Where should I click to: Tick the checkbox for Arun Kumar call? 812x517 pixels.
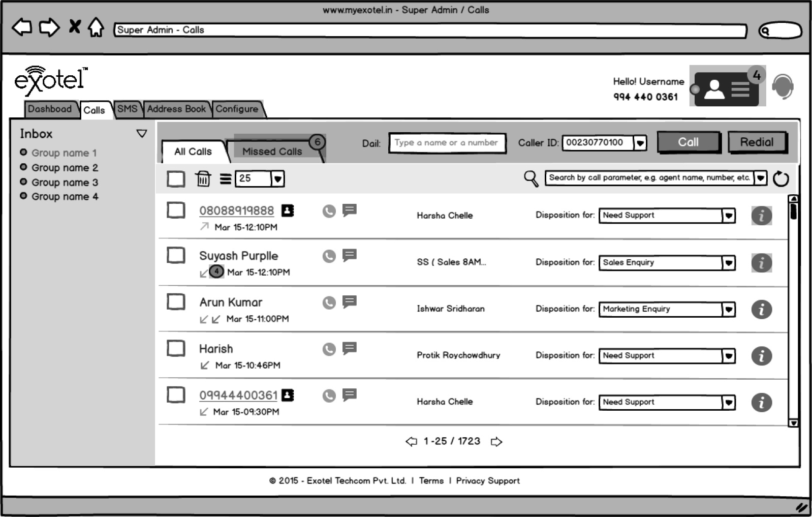tap(176, 302)
